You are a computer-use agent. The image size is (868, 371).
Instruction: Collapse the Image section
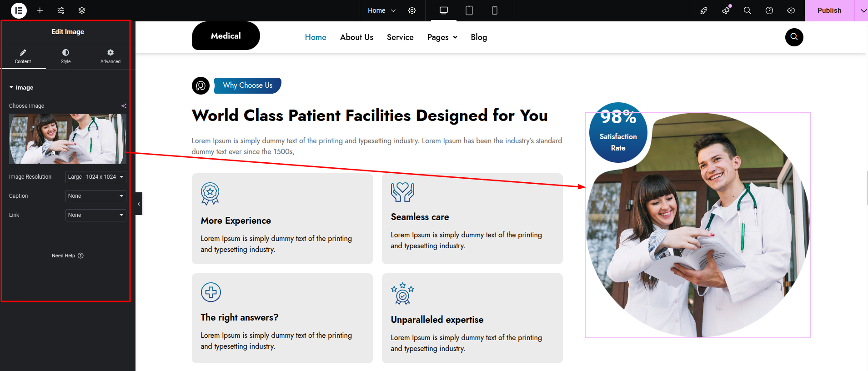(21, 88)
